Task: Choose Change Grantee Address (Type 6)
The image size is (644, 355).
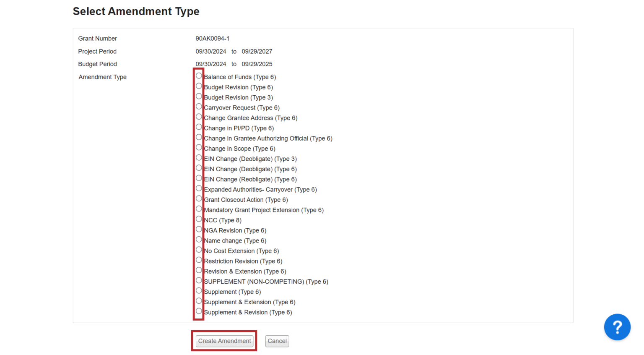Action: (x=199, y=117)
